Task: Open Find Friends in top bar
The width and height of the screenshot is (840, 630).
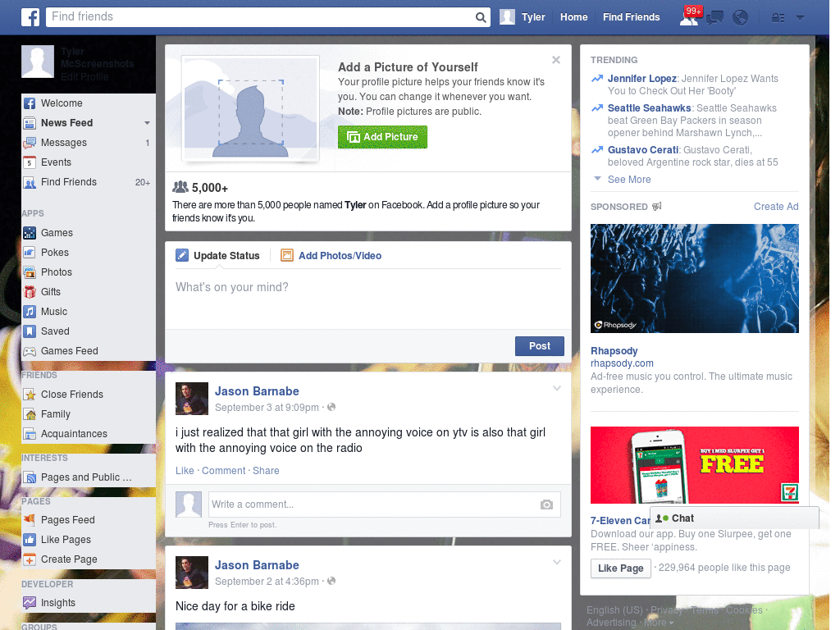Action: [x=631, y=17]
